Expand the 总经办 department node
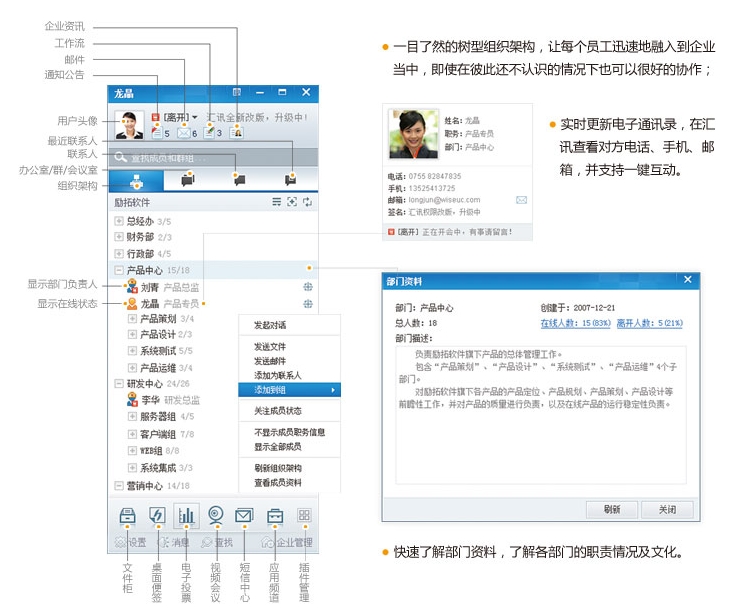Viewport: 731px width, 612px height. [x=119, y=221]
